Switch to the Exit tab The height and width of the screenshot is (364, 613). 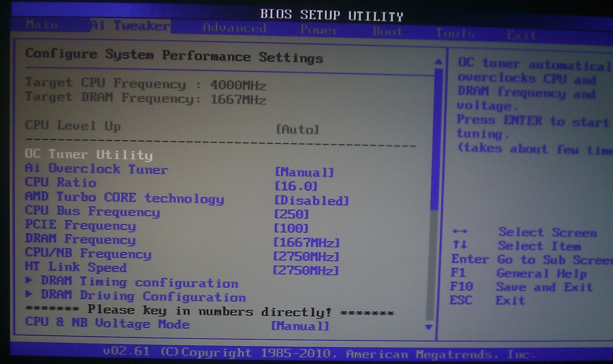(521, 35)
